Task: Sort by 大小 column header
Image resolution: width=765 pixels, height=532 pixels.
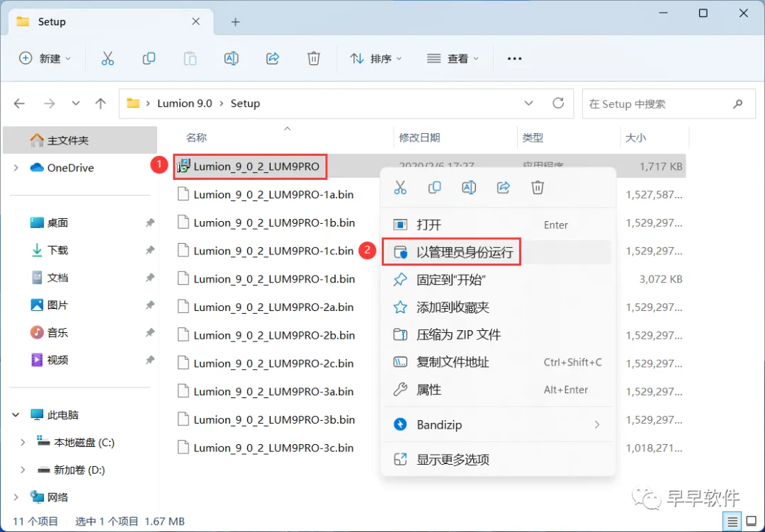Action: coord(635,138)
